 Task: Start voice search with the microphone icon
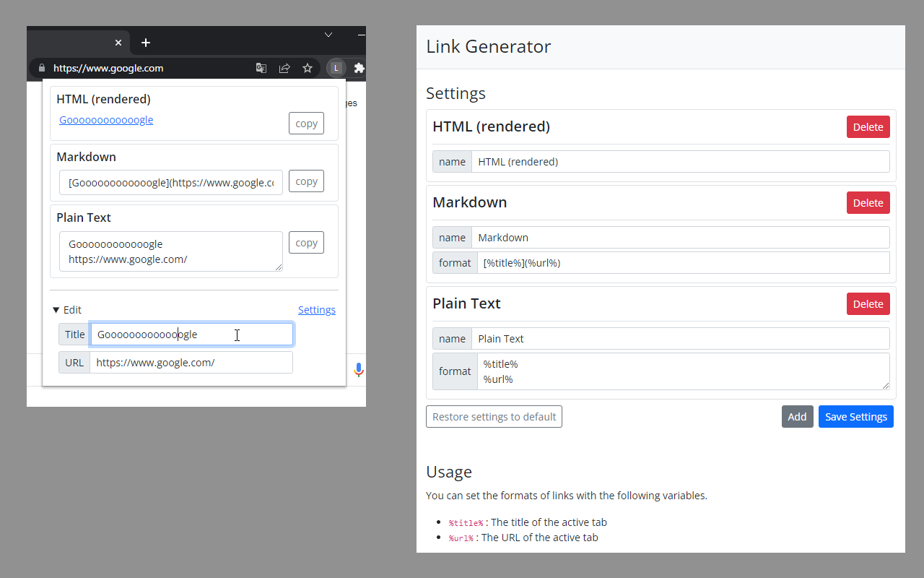[359, 369]
